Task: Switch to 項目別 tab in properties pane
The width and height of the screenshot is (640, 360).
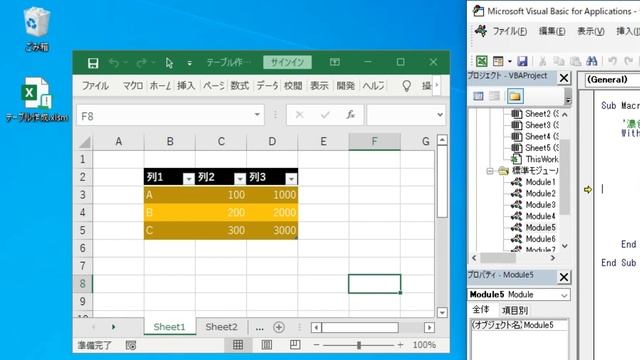Action: click(x=515, y=311)
